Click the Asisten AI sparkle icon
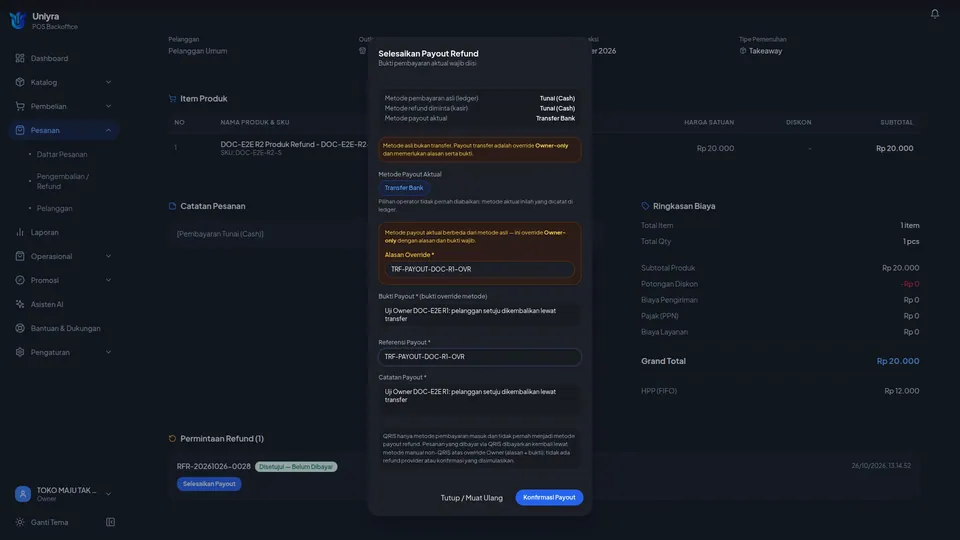 point(20,304)
